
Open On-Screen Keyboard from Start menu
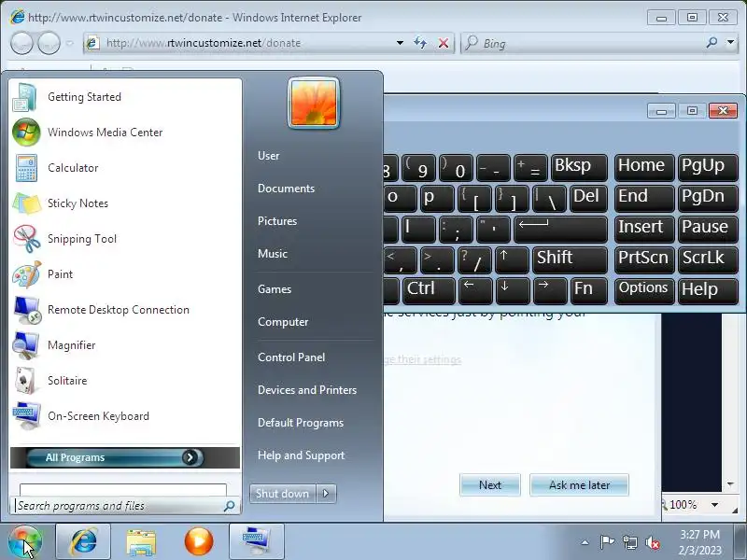pyautogui.click(x=125, y=416)
